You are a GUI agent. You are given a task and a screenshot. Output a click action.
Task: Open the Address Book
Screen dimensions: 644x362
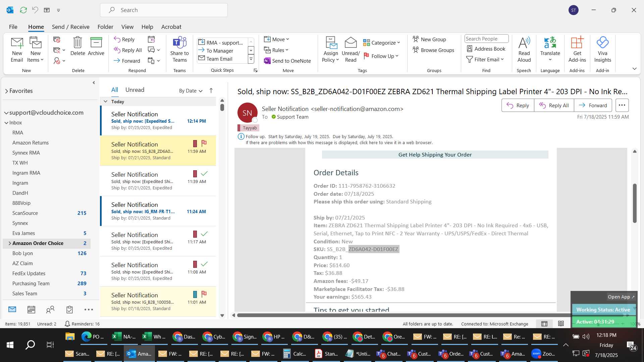(486, 49)
